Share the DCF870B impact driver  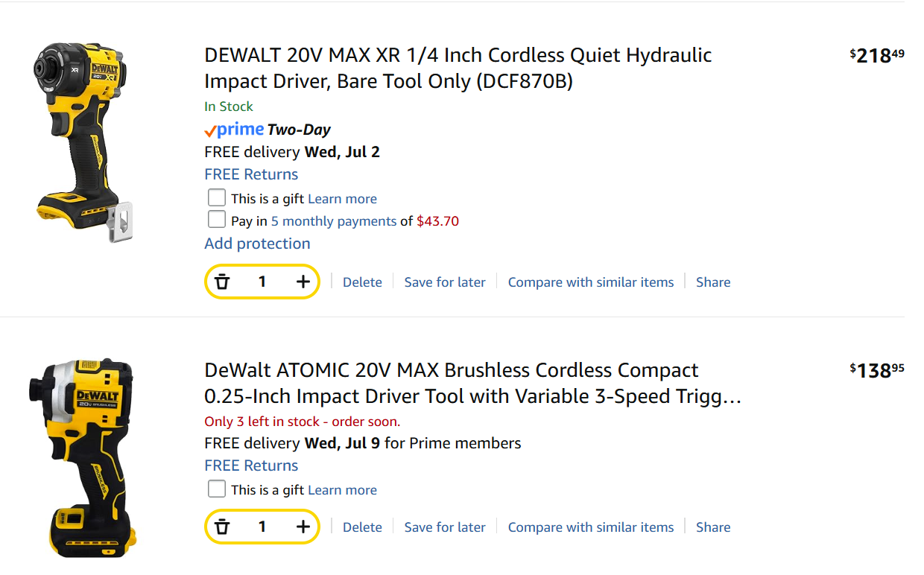(712, 282)
